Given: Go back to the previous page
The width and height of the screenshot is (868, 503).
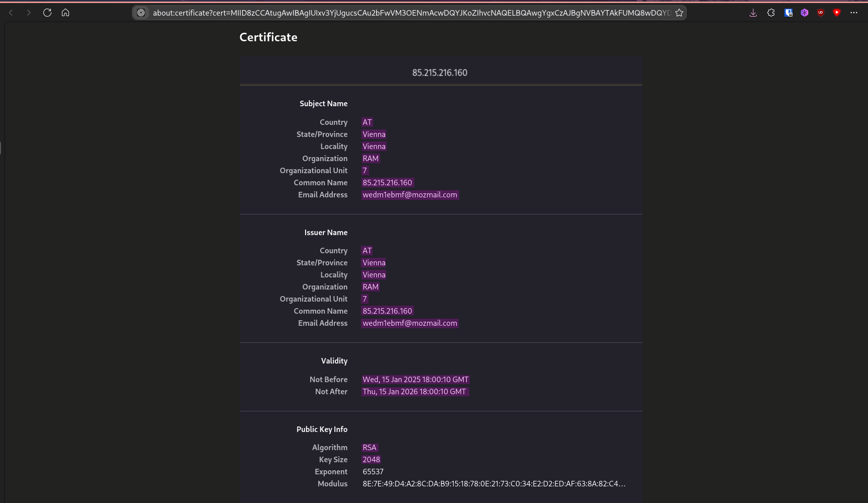Looking at the screenshot, I should [x=11, y=13].
